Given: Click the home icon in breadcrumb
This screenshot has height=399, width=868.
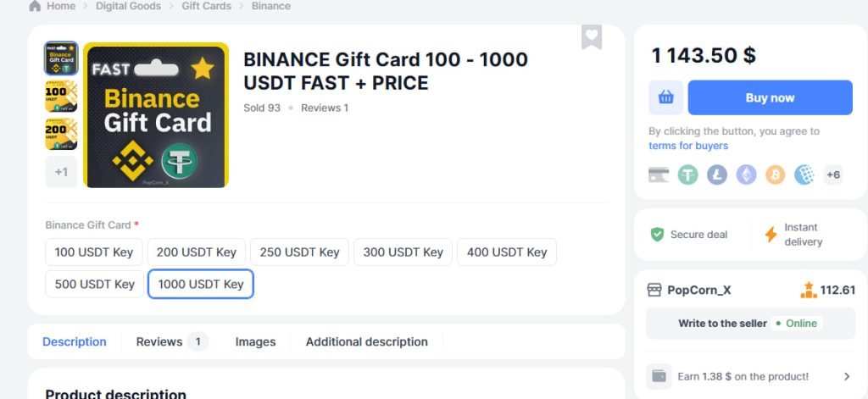Looking at the screenshot, I should [x=35, y=6].
